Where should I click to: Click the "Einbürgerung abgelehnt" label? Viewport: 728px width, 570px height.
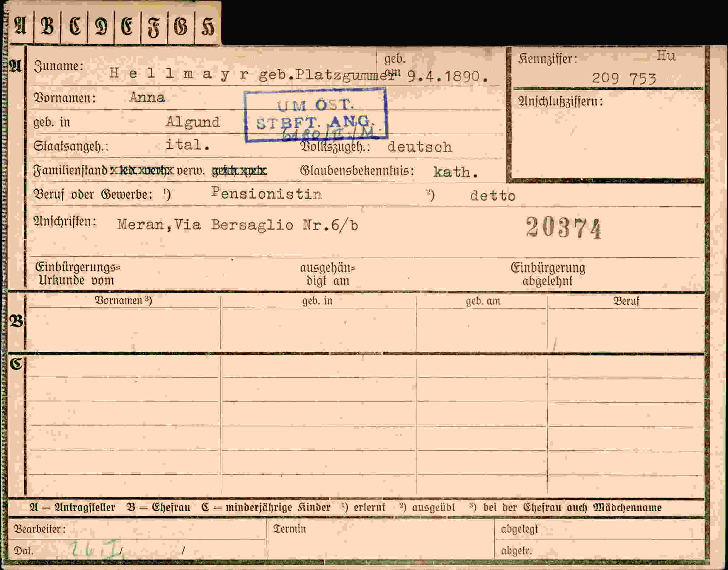(x=548, y=274)
